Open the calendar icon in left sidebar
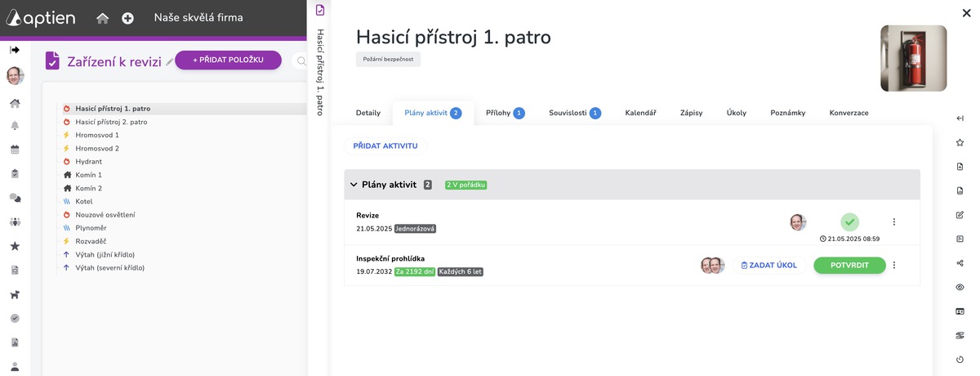This screenshot has width=980, height=376. click(15, 150)
